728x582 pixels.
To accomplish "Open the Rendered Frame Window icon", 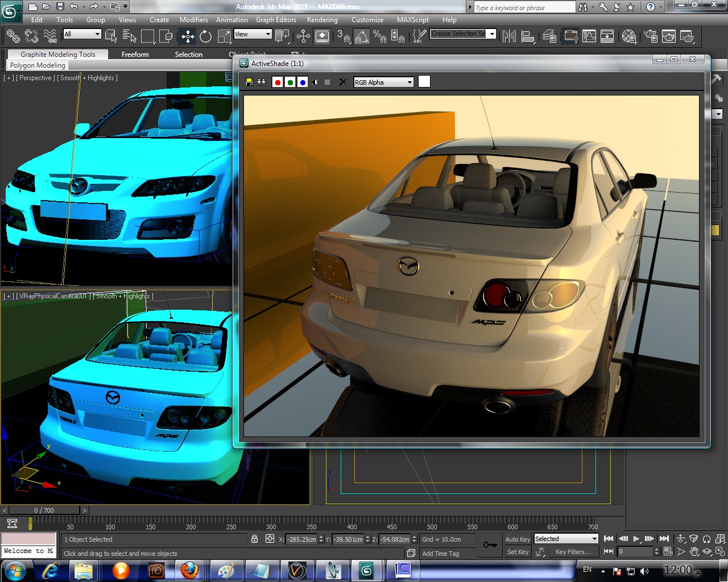I will tap(669, 36).
